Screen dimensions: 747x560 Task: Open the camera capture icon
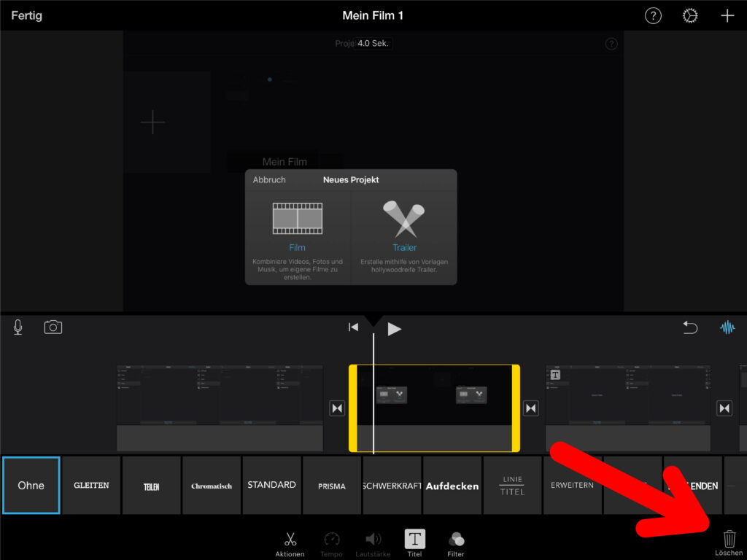53,327
